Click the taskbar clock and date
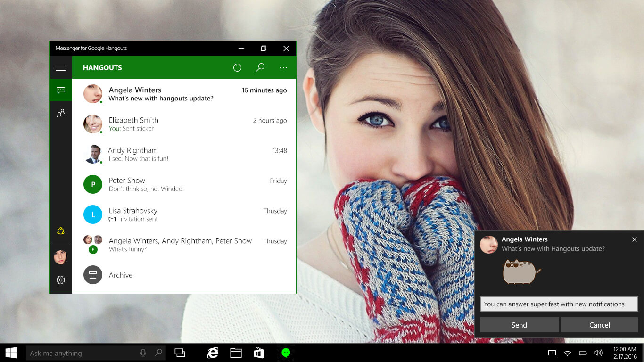644x362 pixels. pyautogui.click(x=625, y=353)
